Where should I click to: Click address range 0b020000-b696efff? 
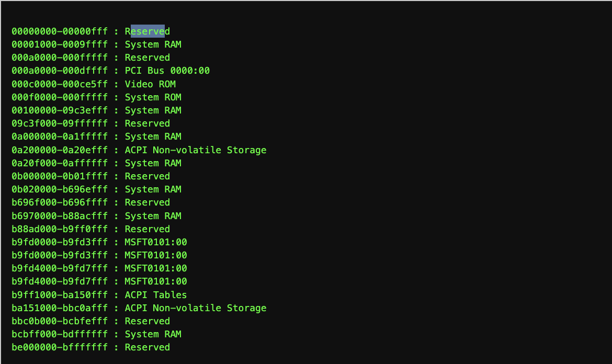tap(60, 189)
